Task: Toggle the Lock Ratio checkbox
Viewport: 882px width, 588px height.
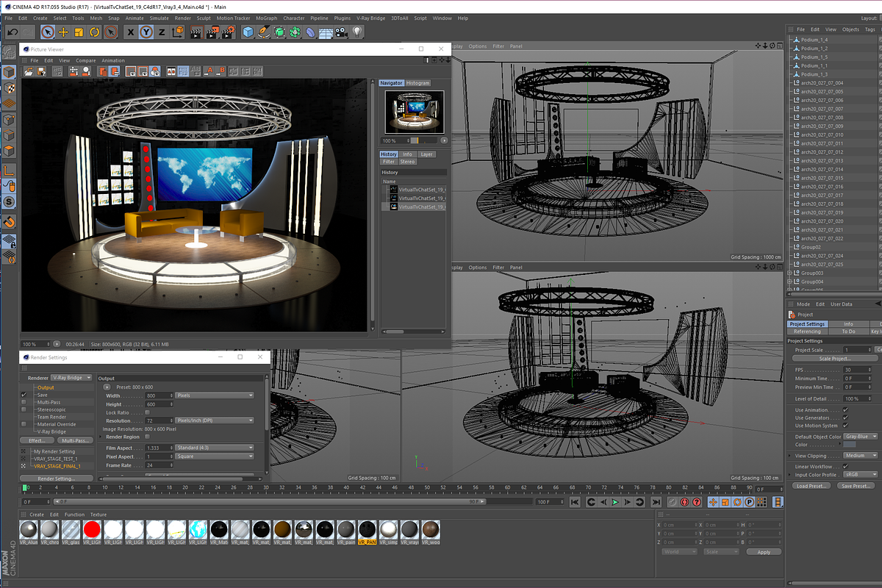Action: [147, 412]
